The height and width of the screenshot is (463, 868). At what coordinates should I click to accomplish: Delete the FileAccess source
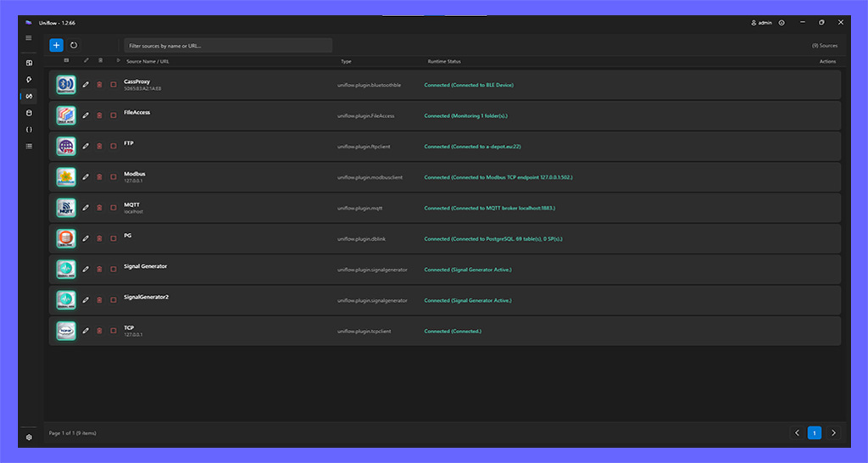100,115
